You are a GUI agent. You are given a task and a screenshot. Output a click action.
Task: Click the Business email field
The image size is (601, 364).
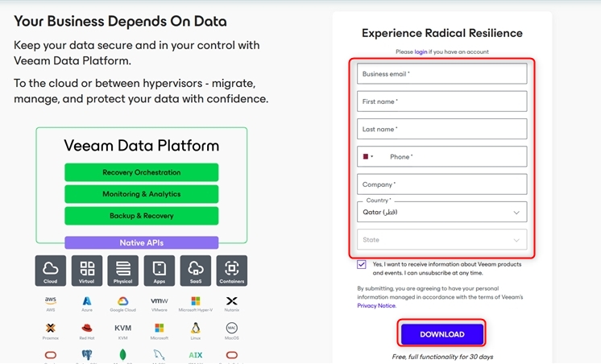(x=441, y=74)
